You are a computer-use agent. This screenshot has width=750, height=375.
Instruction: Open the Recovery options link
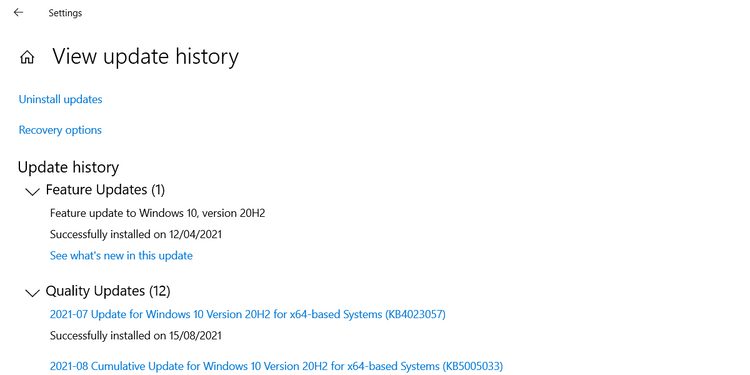[x=60, y=130]
